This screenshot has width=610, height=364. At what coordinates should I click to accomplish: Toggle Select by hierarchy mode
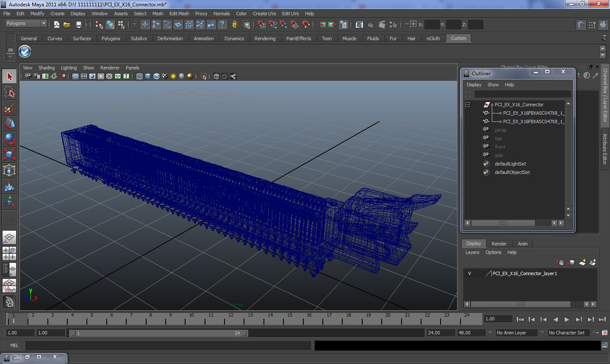point(99,25)
